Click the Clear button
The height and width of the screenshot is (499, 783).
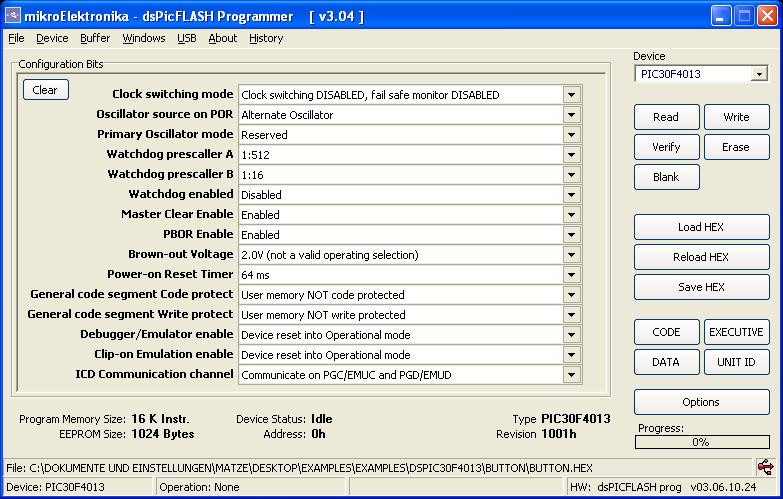pos(45,90)
